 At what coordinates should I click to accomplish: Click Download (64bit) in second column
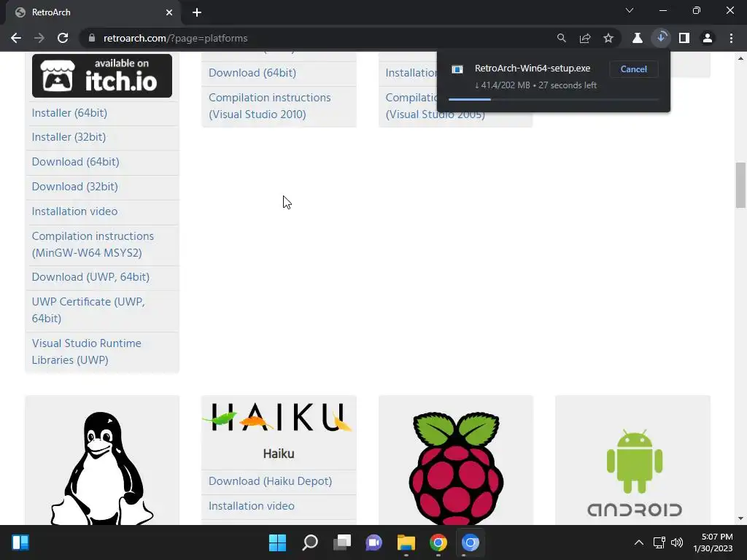point(252,73)
